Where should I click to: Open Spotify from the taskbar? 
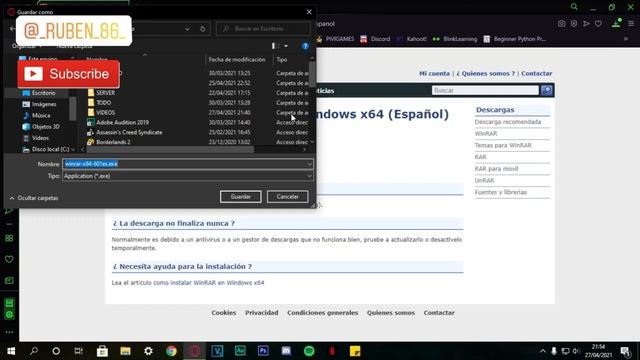pos(309,351)
